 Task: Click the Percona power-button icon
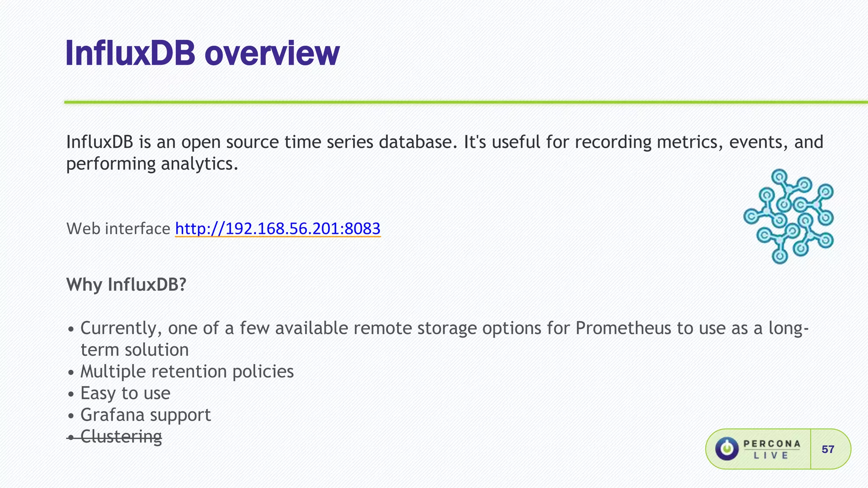[727, 449]
